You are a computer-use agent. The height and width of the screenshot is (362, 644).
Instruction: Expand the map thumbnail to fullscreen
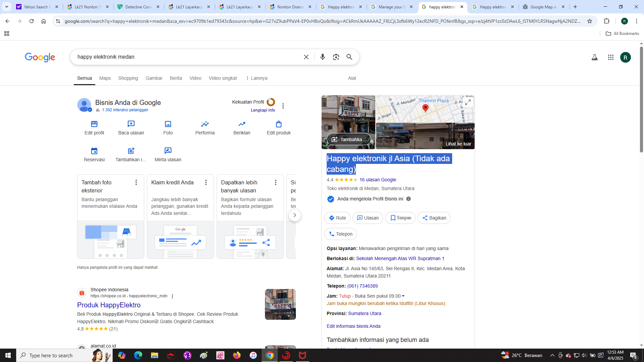pyautogui.click(x=468, y=102)
